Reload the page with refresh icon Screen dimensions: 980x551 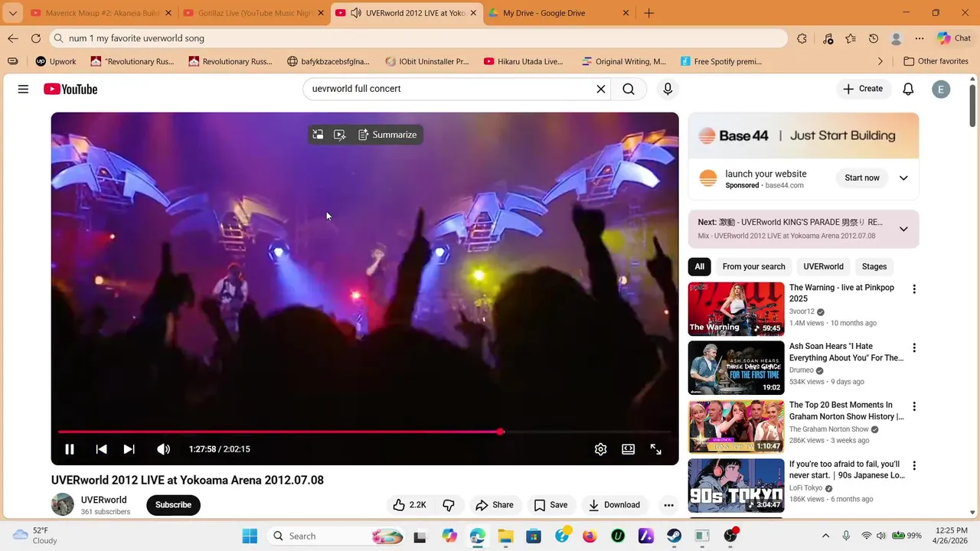[x=36, y=38]
